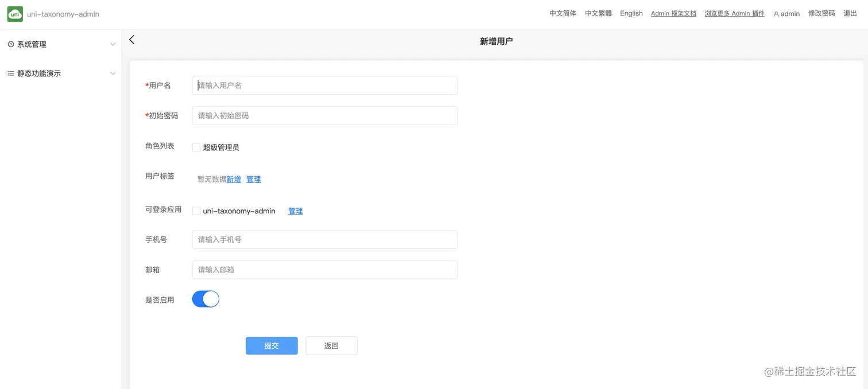Click 退出 to log out

point(850,13)
